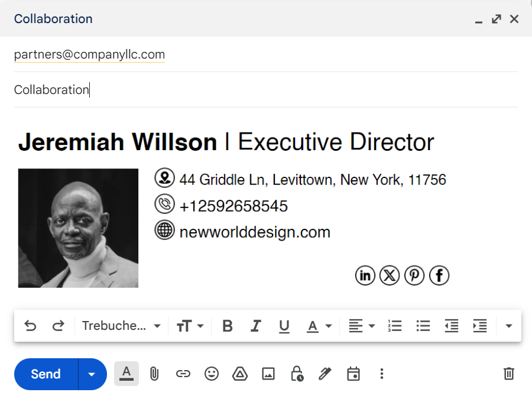
Task: Click the Collaboration subject field
Action: [x=265, y=90]
